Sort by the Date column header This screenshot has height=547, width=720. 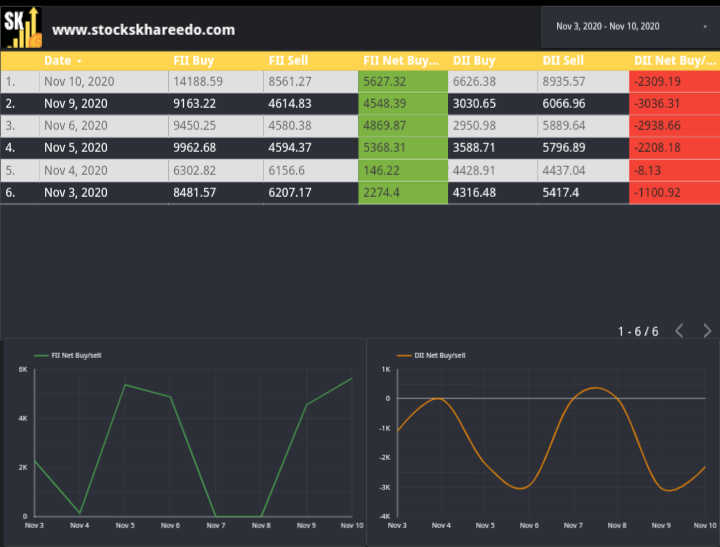57,61
